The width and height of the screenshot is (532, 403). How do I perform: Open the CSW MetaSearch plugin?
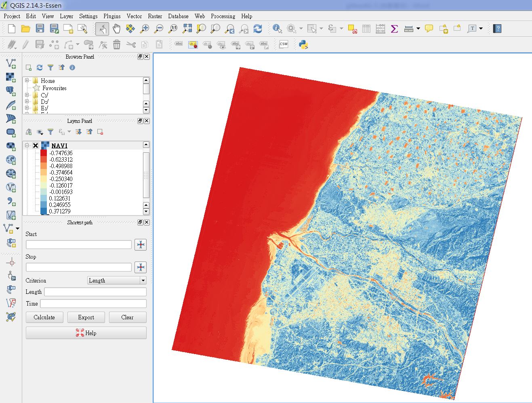[284, 44]
